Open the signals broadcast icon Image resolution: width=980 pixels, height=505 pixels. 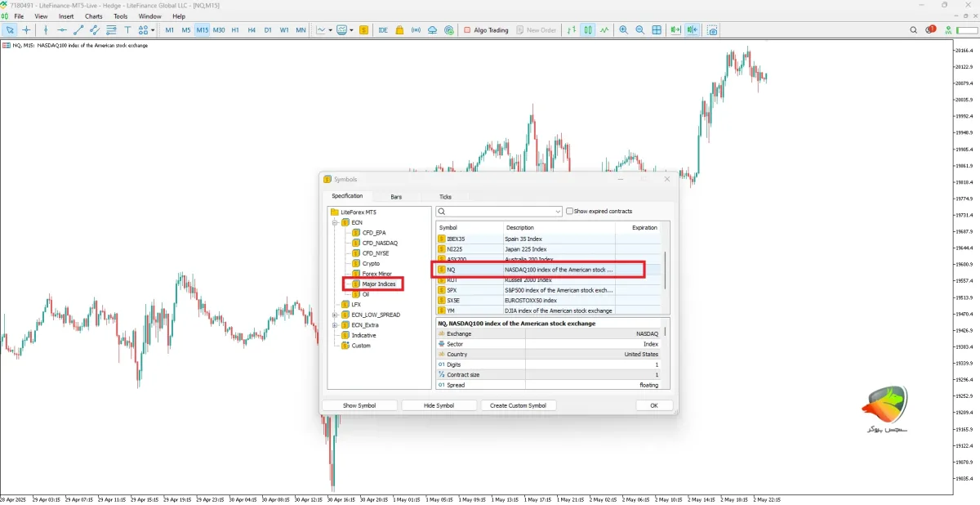coord(416,30)
